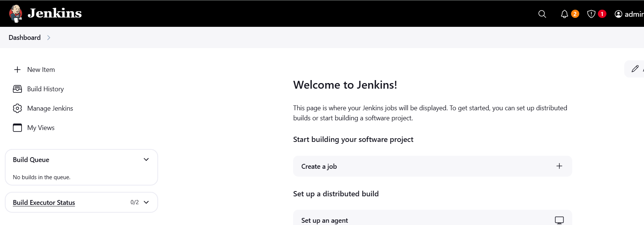Click 'Set up a distributed build' heading
The image size is (644, 225).
(336, 194)
